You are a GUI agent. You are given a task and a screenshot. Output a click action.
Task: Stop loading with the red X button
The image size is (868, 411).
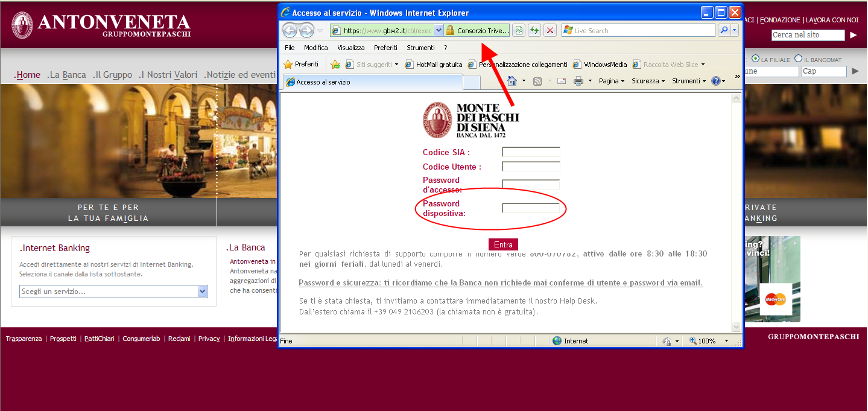[x=550, y=30]
